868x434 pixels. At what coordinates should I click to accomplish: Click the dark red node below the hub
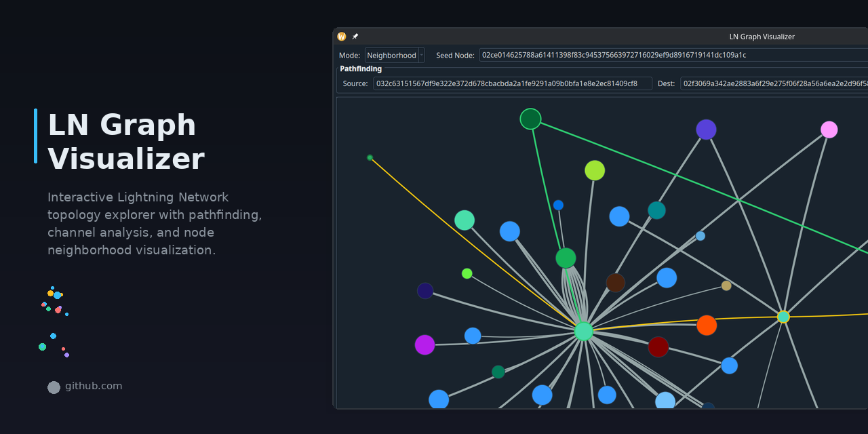(x=658, y=347)
